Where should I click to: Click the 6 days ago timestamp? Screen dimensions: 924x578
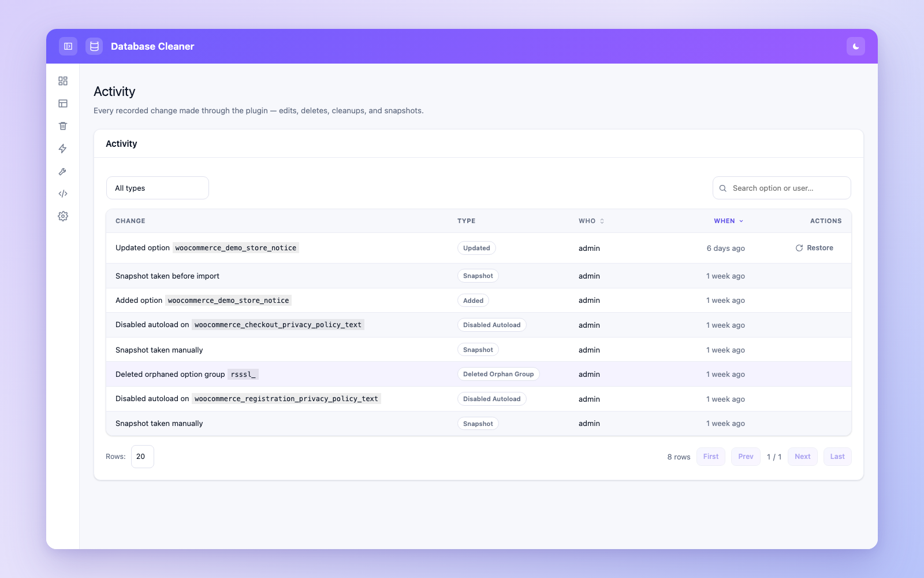pos(725,248)
